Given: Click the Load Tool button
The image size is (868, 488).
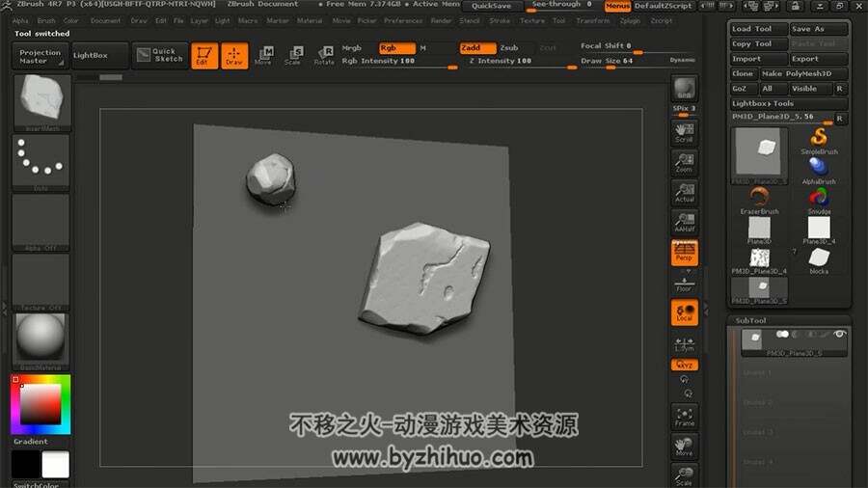Looking at the screenshot, I should (758, 29).
